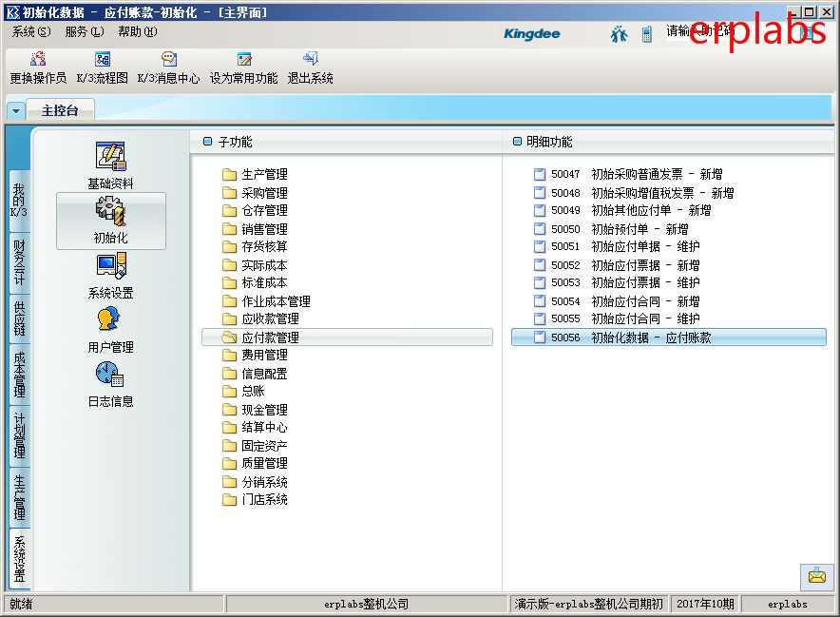Open the 供应链 side tab
The image size is (840, 617).
click(x=19, y=318)
